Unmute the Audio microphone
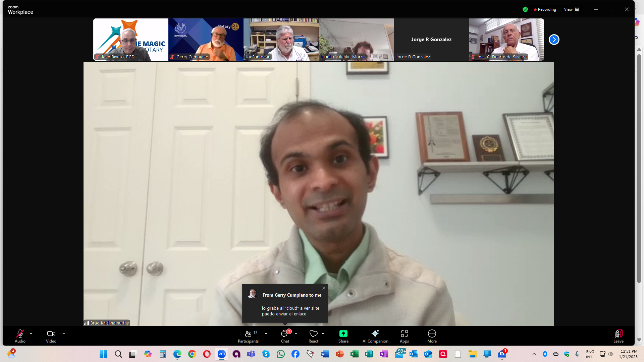Screen dimensions: 644x362 coord(20,334)
